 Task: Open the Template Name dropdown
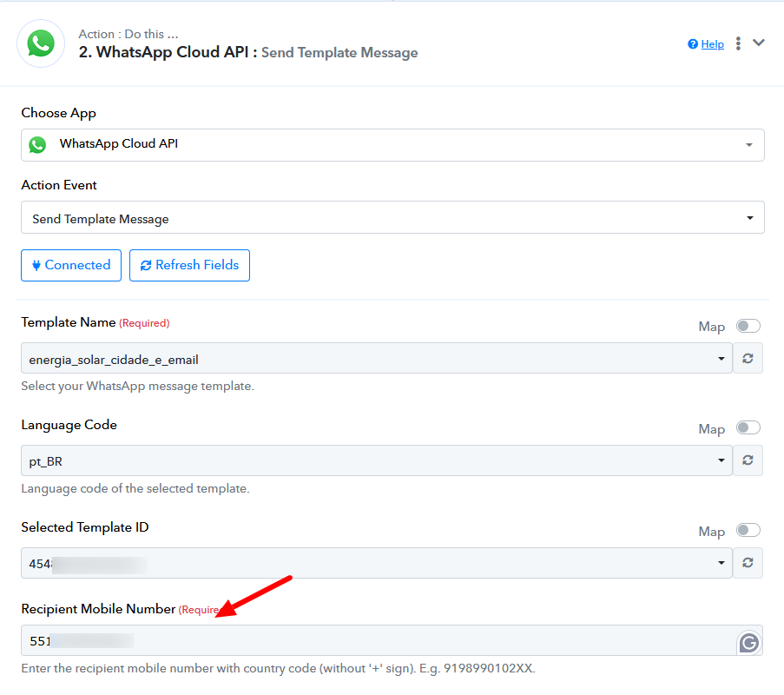(377, 358)
